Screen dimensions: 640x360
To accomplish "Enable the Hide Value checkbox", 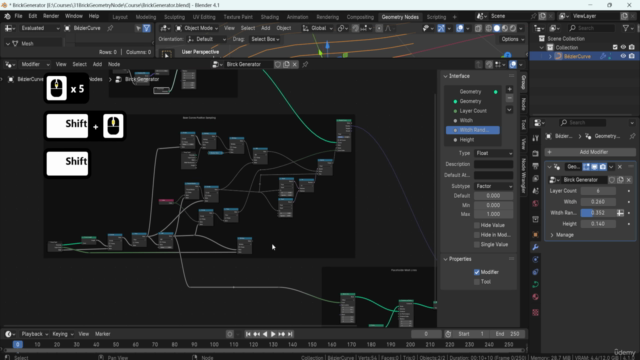I will coord(477,225).
